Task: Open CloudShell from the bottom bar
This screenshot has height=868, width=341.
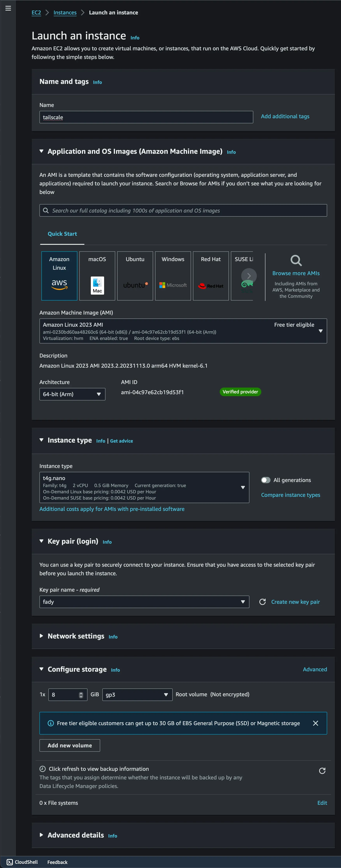Action: tap(23, 862)
